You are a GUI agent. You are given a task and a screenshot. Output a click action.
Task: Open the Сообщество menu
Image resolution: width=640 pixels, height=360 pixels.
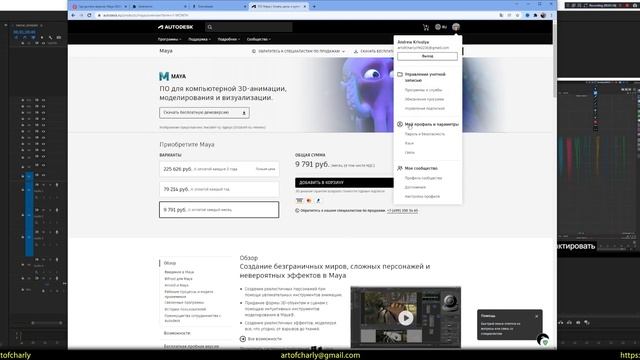pyautogui.click(x=258, y=39)
